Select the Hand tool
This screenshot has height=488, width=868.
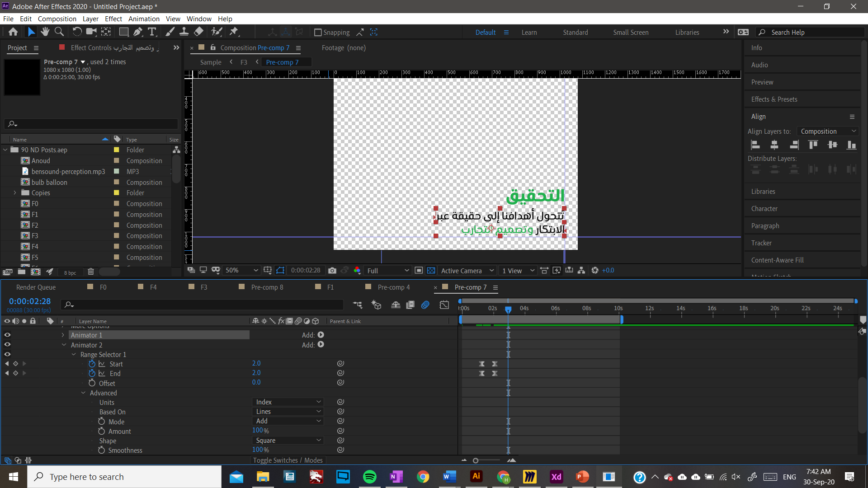pos(45,32)
